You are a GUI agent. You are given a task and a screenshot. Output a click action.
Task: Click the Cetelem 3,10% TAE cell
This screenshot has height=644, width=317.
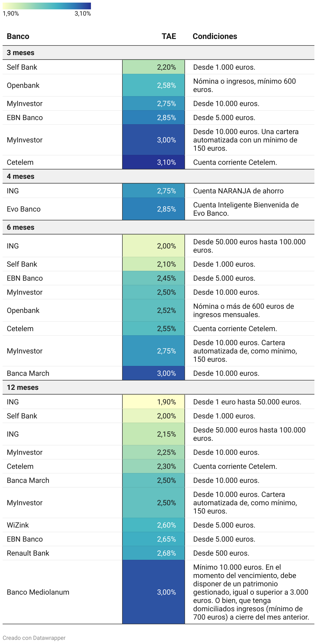154,162
